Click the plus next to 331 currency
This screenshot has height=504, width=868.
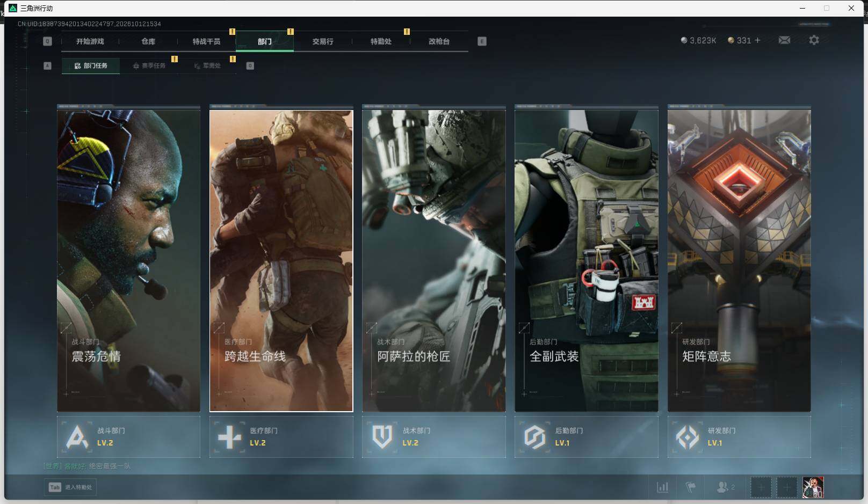click(757, 40)
